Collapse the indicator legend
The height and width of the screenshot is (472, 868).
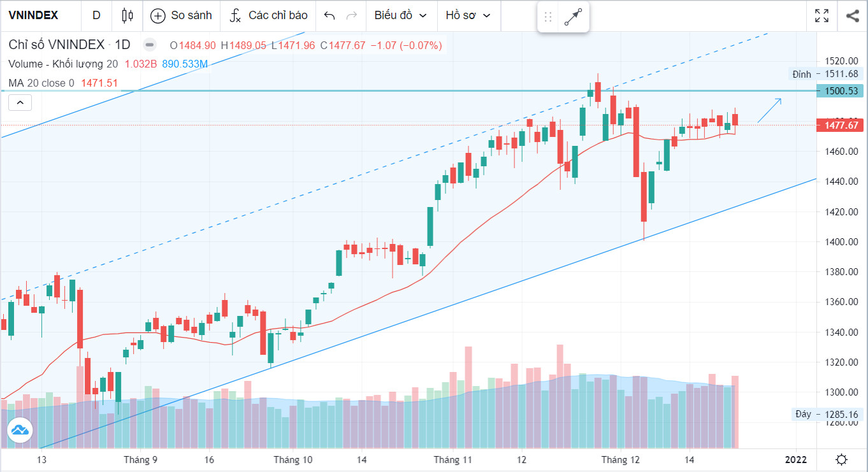pos(20,102)
